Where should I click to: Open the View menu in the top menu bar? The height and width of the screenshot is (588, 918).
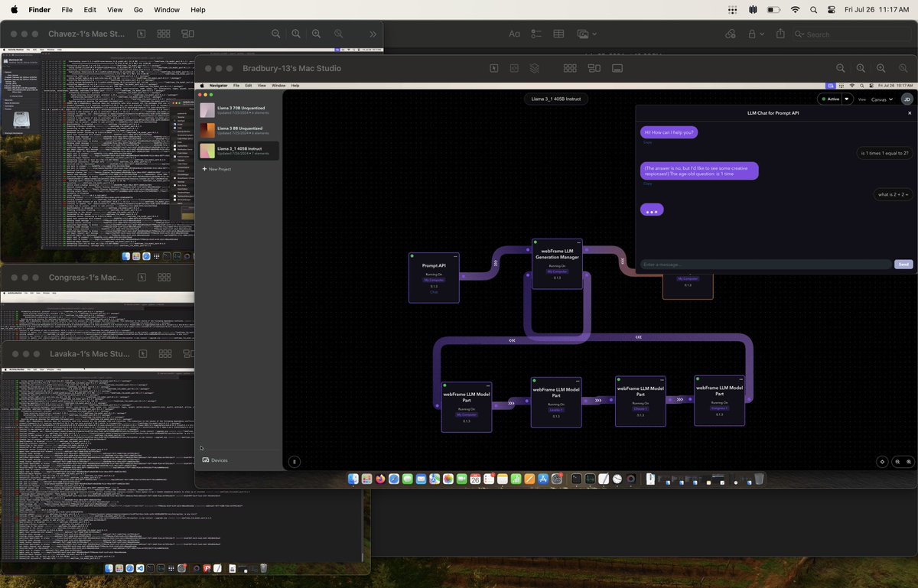115,10
